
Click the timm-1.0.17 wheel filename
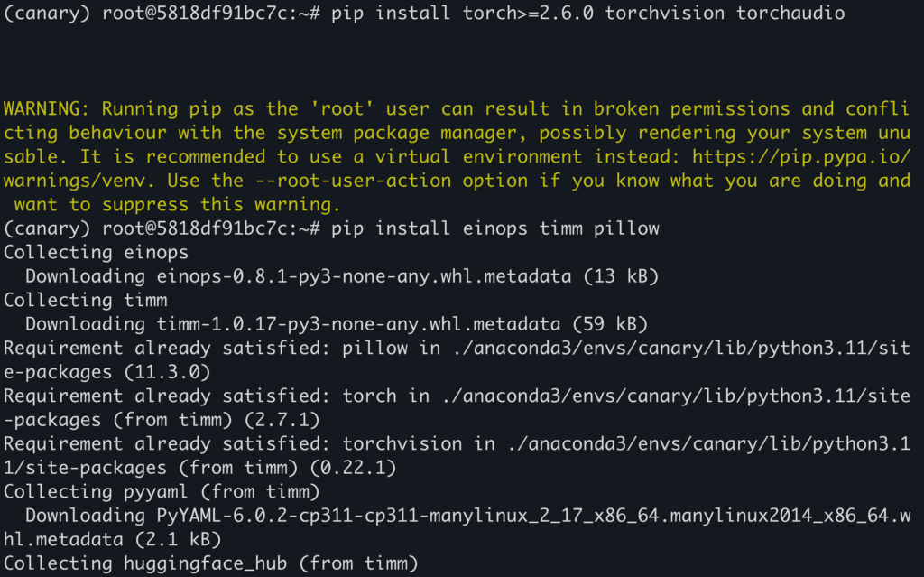358,324
